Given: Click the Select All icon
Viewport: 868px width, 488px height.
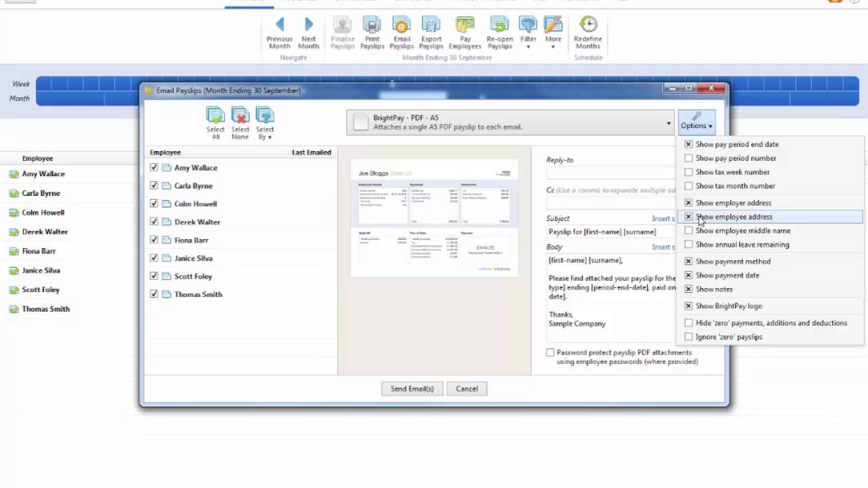Looking at the screenshot, I should click(216, 123).
